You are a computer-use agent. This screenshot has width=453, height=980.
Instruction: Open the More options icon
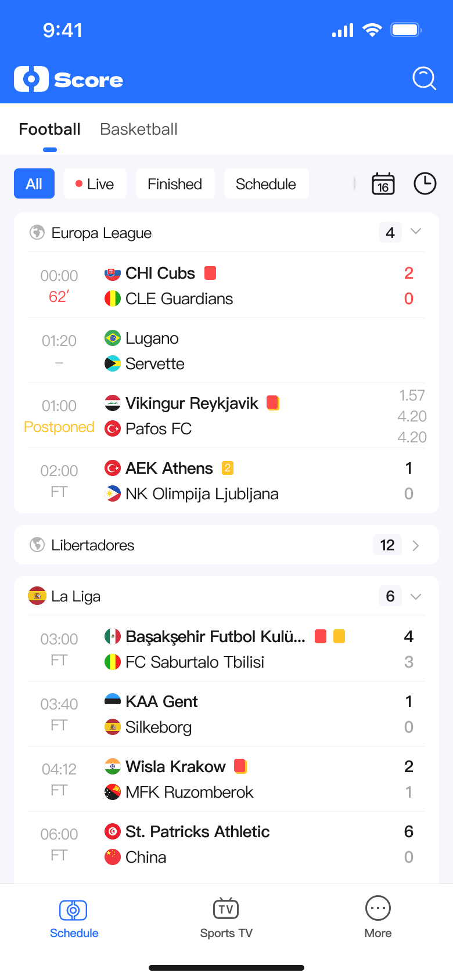(x=378, y=909)
